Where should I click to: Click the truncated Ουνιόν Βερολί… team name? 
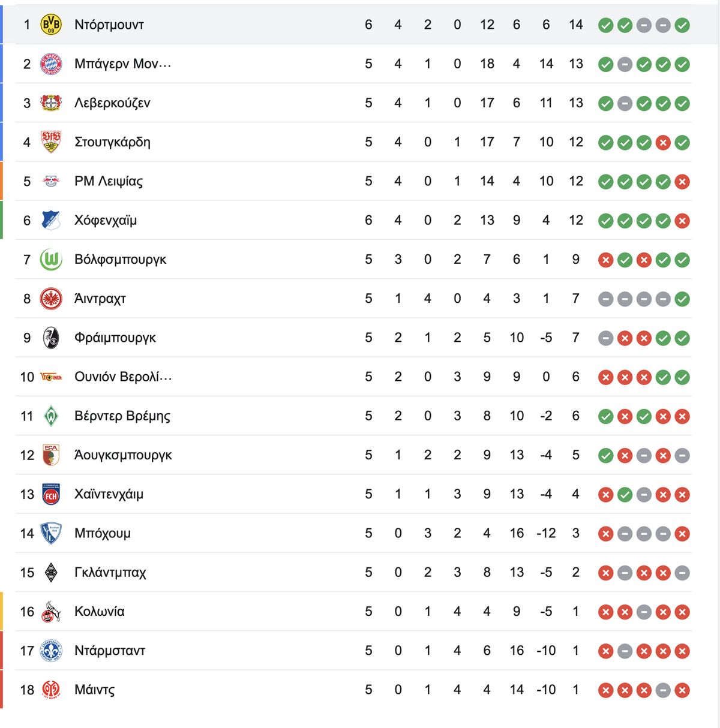click(123, 377)
